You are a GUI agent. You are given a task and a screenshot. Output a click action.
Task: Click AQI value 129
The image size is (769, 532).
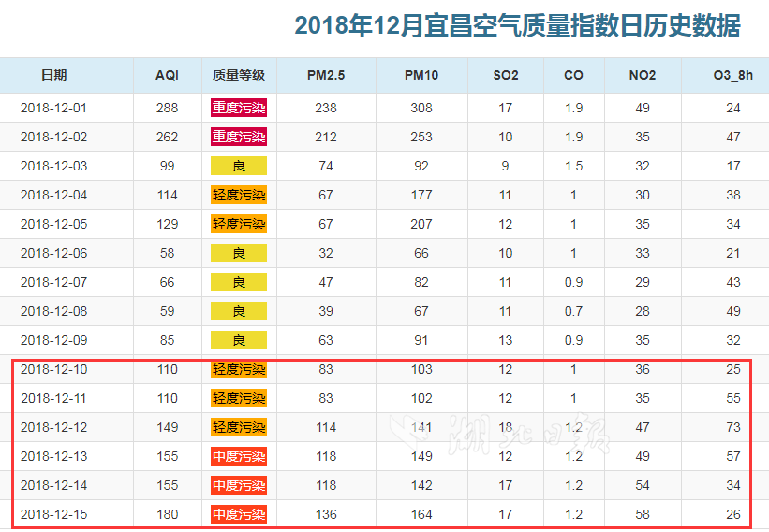click(168, 224)
